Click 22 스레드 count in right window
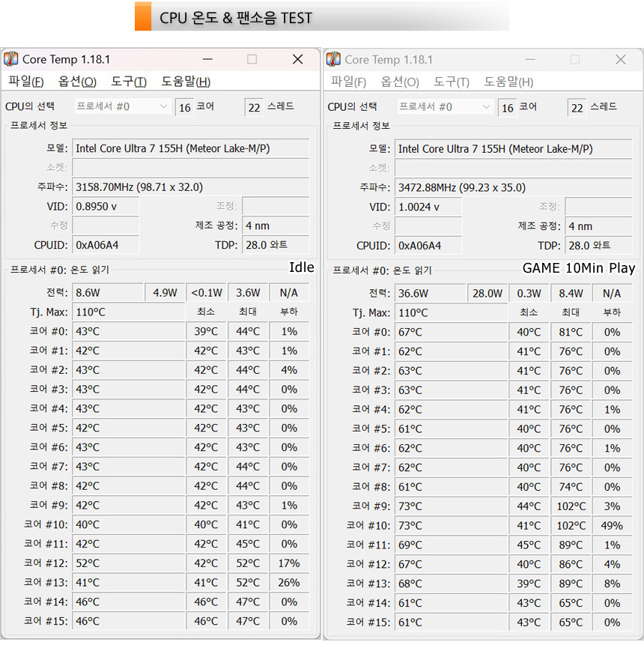This screenshot has width=644, height=645. tap(577, 108)
